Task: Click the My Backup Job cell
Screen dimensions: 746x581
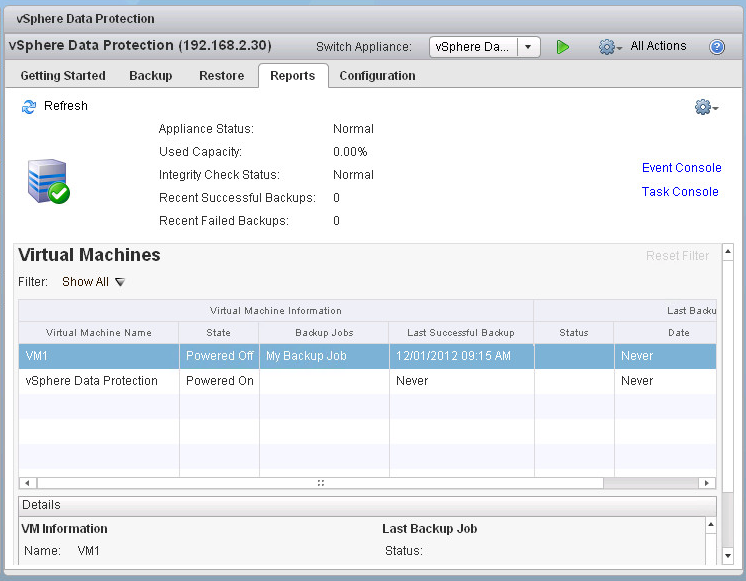Action: [x=324, y=356]
